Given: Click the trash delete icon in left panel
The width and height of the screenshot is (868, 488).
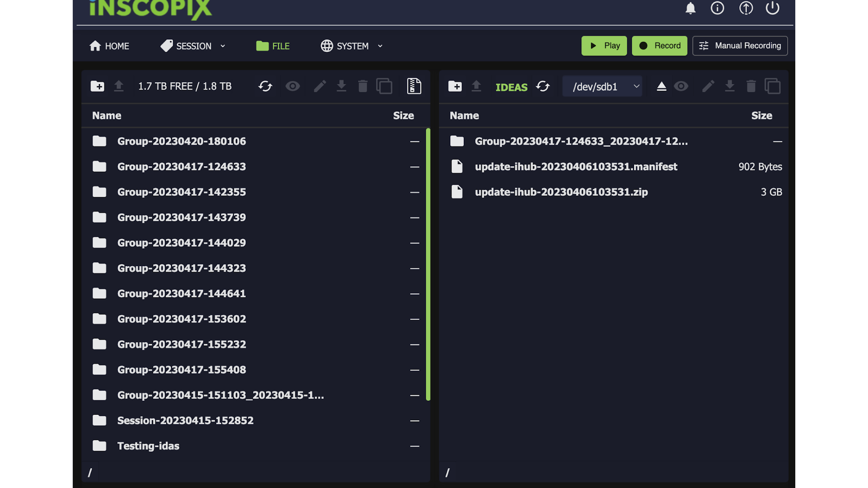Looking at the screenshot, I should [x=363, y=86].
